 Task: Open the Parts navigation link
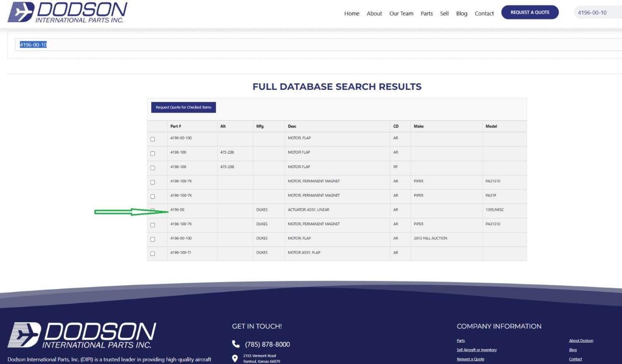click(x=426, y=13)
